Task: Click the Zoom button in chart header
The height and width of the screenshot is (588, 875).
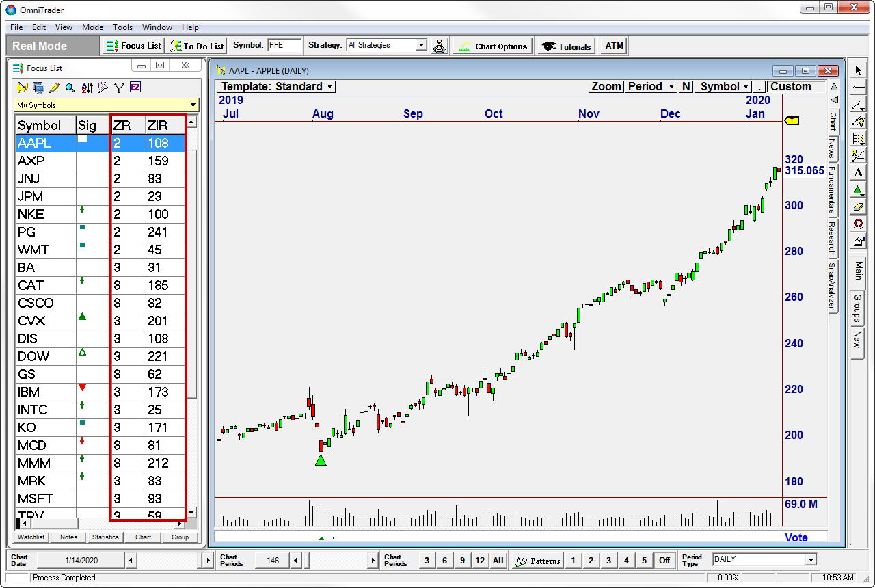Action: 606,87
